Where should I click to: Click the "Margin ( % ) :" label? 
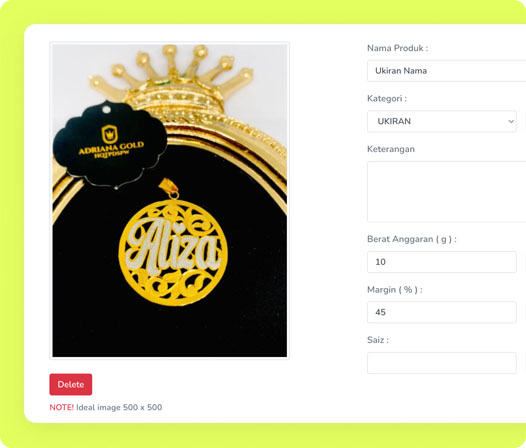click(395, 290)
